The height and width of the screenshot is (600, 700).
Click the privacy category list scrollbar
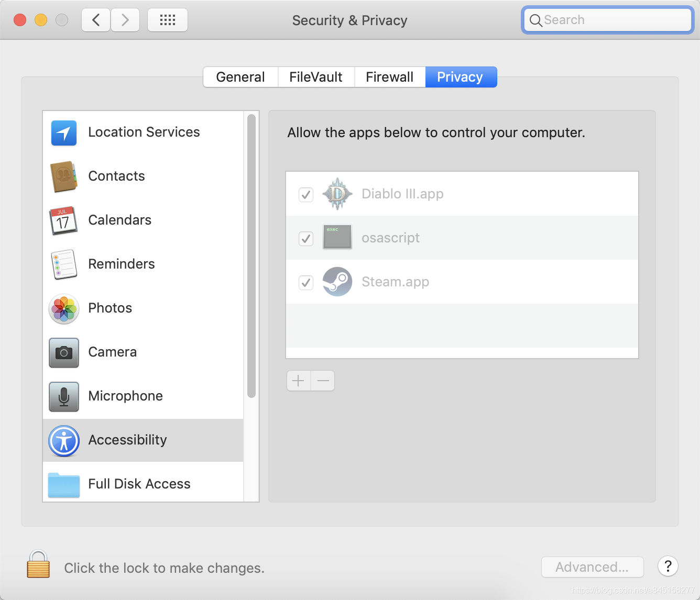coord(251,257)
